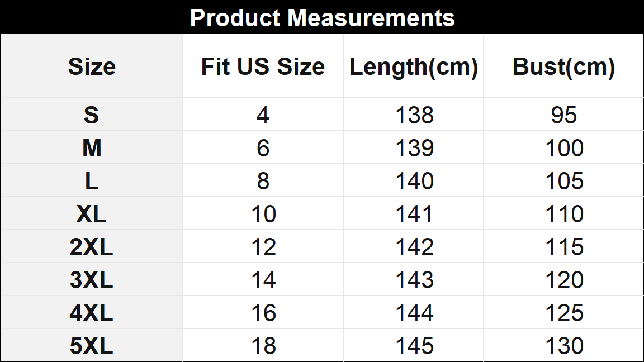The image size is (644, 362).
Task: Click US size 18 in 5XL row
Action: [x=263, y=346]
